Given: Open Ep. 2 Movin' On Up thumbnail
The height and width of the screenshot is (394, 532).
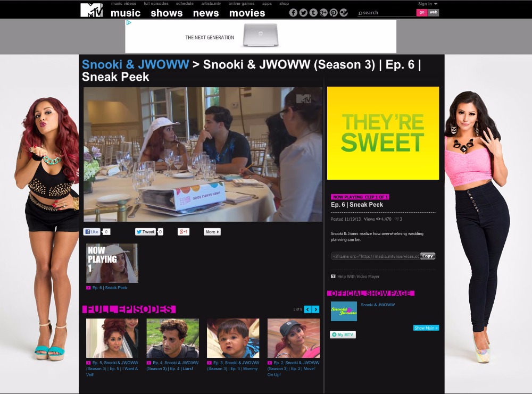Looking at the screenshot, I should pos(294,338).
